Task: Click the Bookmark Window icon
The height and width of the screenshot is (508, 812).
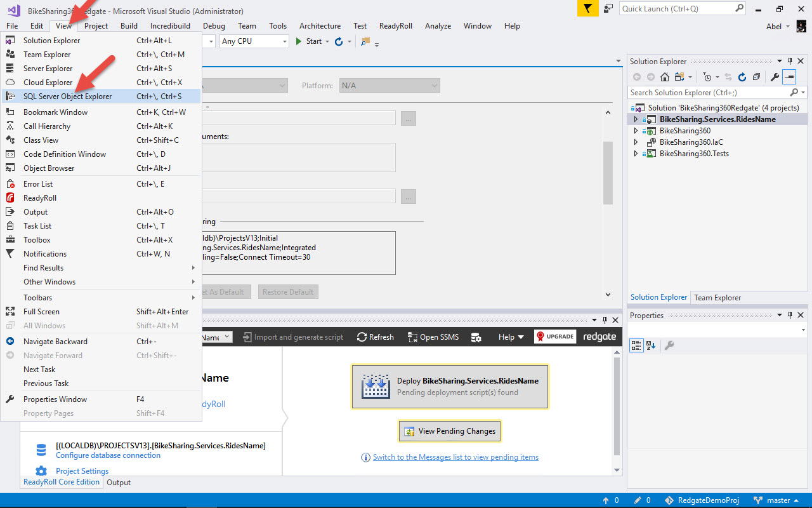Action: [10, 112]
